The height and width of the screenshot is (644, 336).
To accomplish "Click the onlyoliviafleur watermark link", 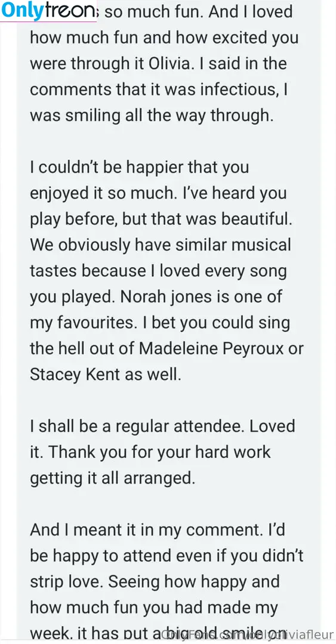I will (x=247, y=634).
